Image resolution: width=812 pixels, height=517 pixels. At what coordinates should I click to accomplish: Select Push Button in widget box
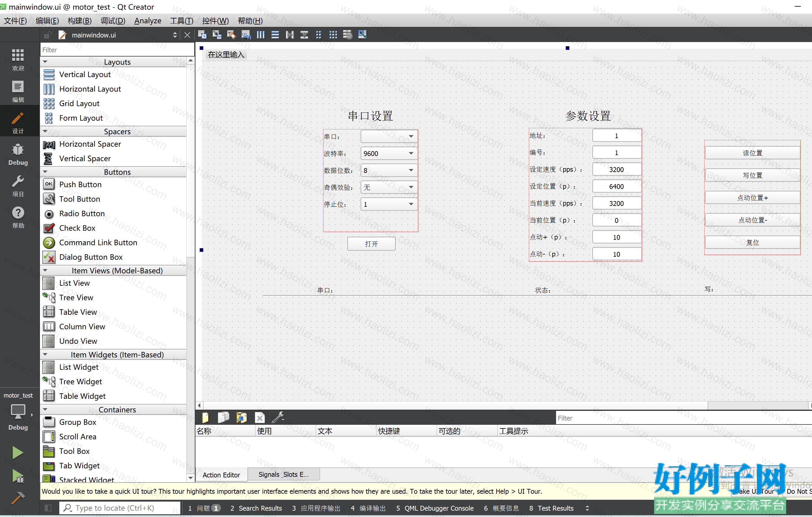tap(80, 184)
